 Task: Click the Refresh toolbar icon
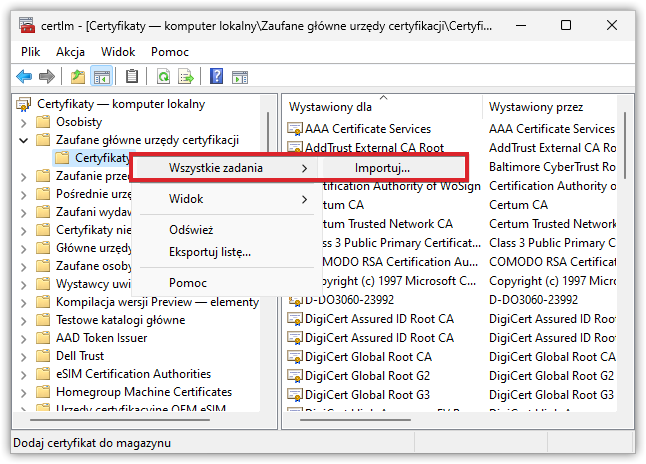point(164,77)
